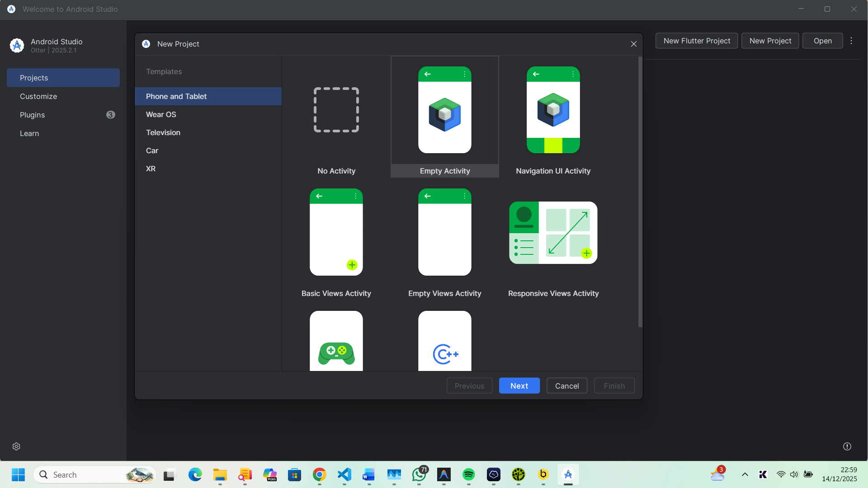Select the Wear OS template category
This screenshot has height=488, width=868.
pos(161,114)
